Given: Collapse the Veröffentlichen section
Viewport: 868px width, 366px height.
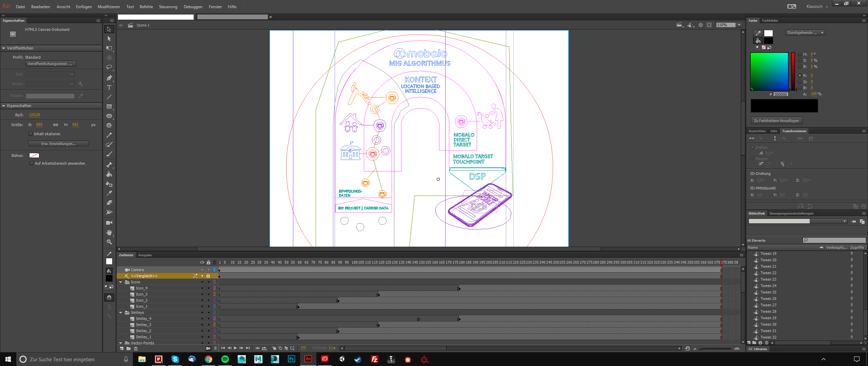Looking at the screenshot, I should click(4, 48).
